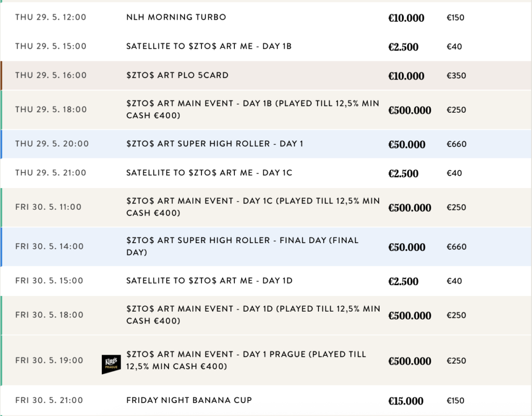The image size is (532, 416).
Task: Click the €500.000 guarantee for Day 1 Prague
Action: (x=409, y=361)
